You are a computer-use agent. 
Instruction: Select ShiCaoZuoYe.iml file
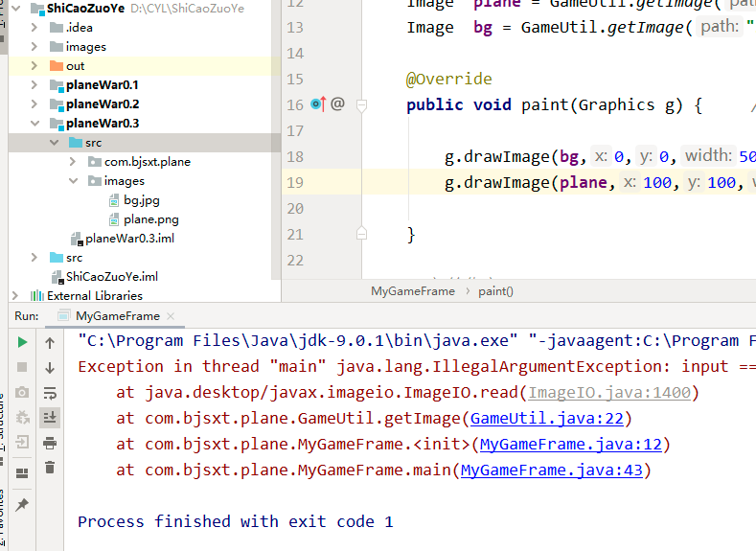[112, 277]
